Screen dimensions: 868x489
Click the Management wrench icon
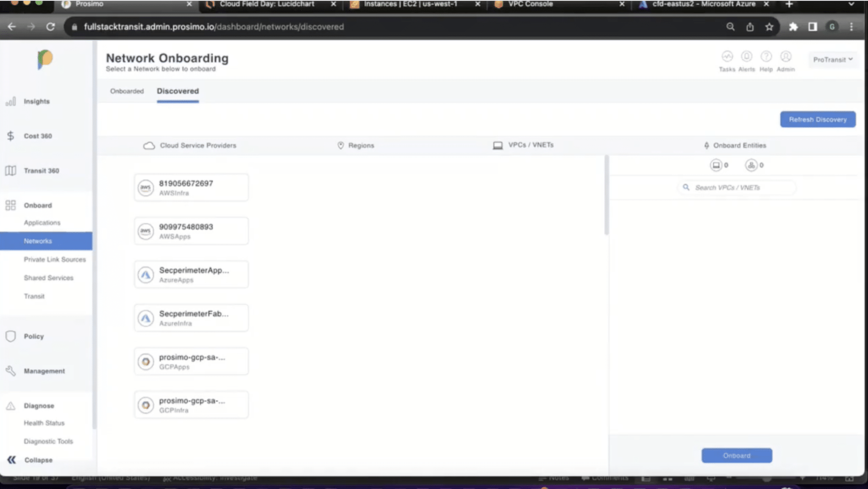tap(11, 371)
